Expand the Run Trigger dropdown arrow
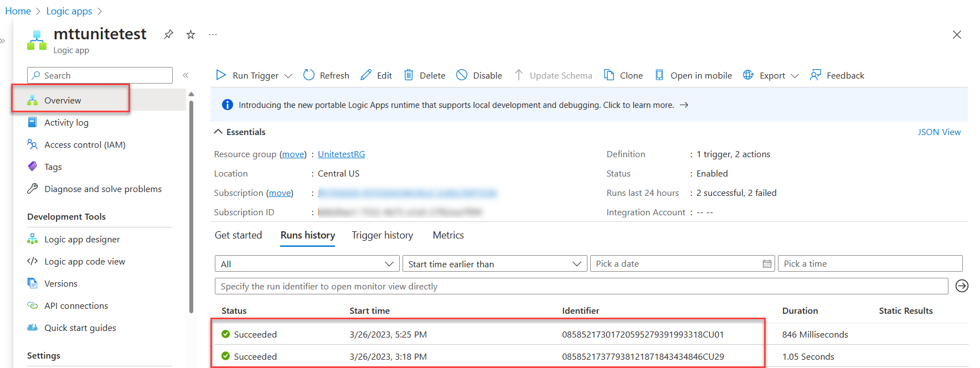The height and width of the screenshot is (368, 980). [x=288, y=76]
